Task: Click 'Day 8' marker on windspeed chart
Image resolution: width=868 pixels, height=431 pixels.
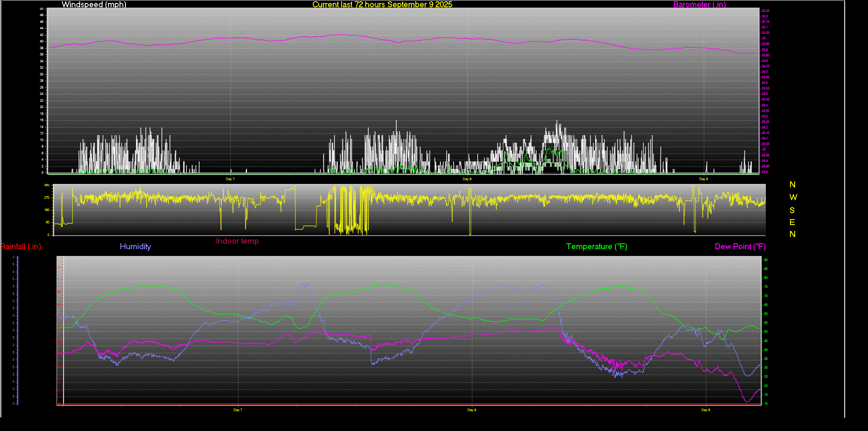Action: pyautogui.click(x=467, y=179)
